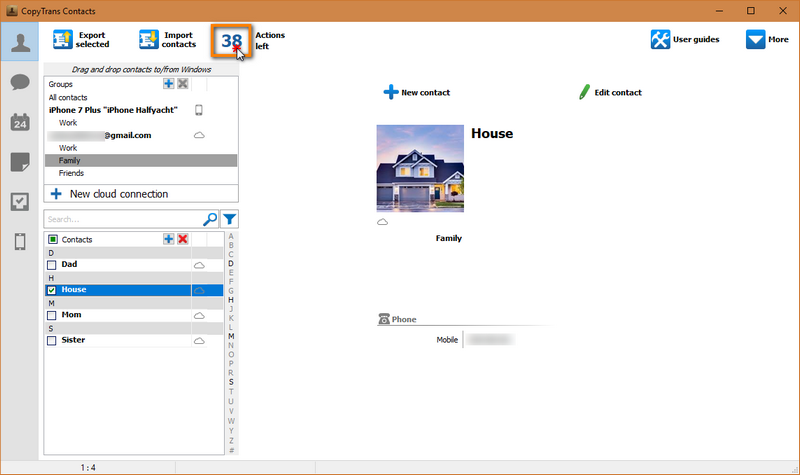Viewport: 800px width, 475px height.
Task: Click the House contact photo
Action: pos(420,168)
